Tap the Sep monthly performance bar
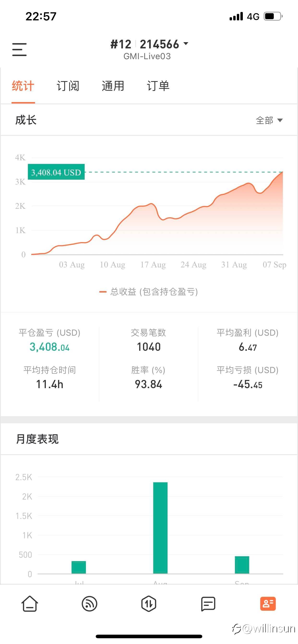 (242, 565)
